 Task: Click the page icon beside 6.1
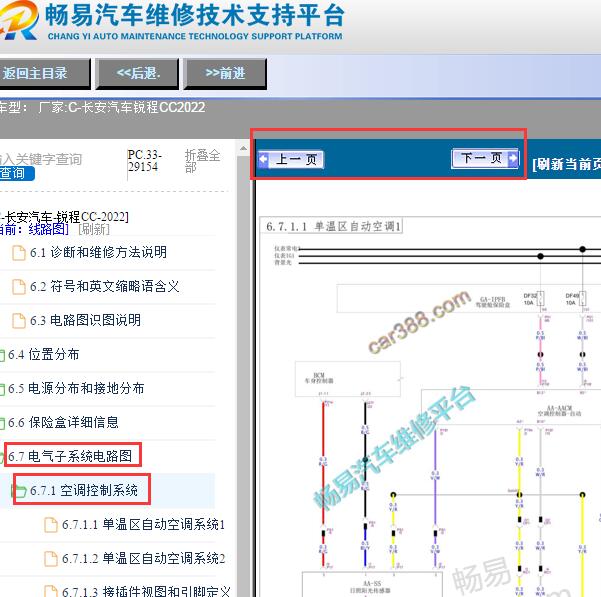[19, 253]
